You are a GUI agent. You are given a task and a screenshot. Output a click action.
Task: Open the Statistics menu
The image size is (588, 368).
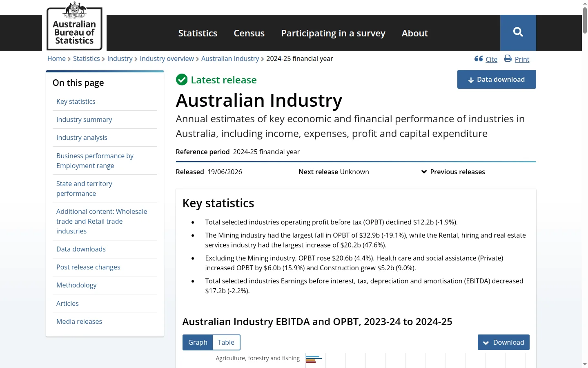point(198,33)
